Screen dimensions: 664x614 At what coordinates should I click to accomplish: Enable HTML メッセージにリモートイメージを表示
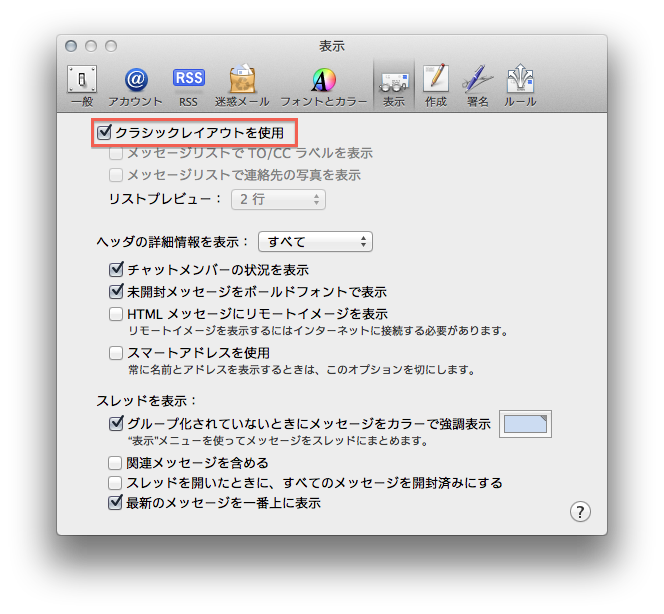pos(116,314)
